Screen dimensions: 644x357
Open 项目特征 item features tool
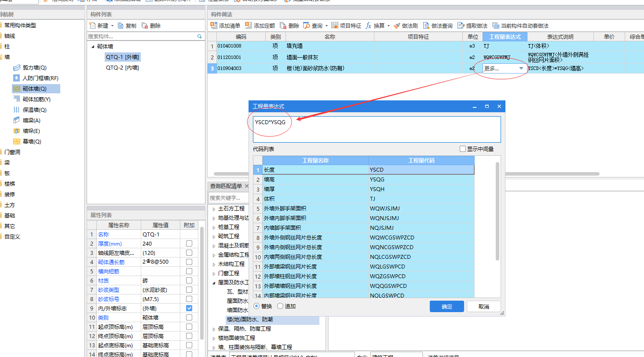(x=346, y=26)
